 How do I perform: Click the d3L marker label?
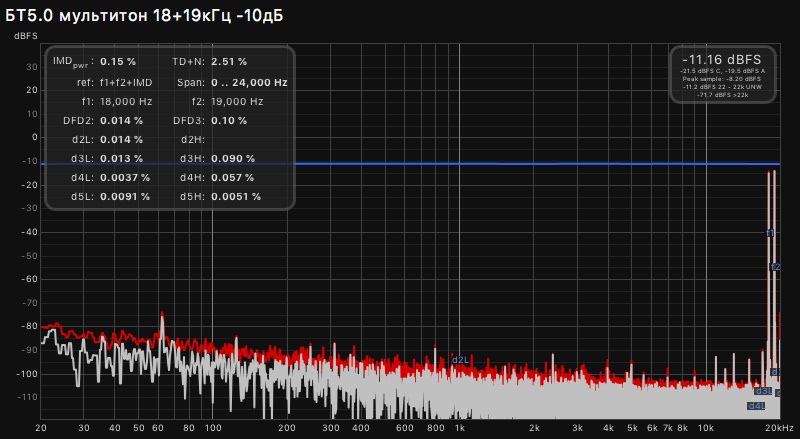pyautogui.click(x=763, y=391)
